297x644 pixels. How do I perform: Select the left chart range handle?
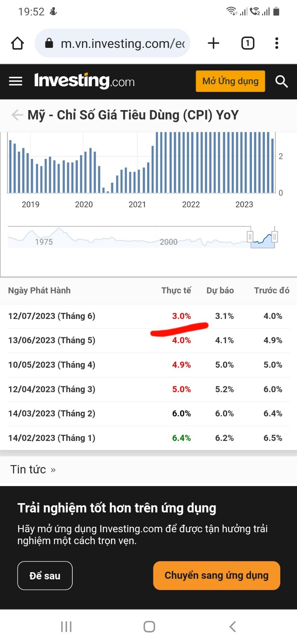coord(250,236)
